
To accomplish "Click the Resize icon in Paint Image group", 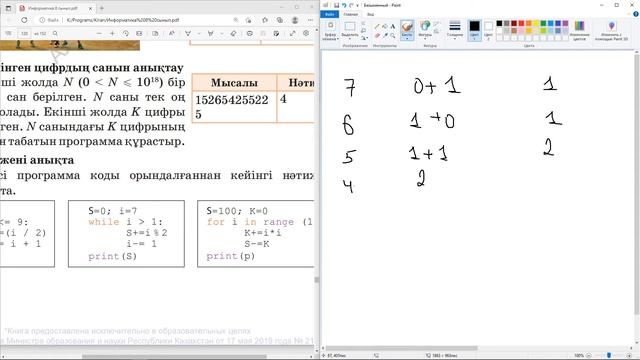I will click(x=363, y=31).
